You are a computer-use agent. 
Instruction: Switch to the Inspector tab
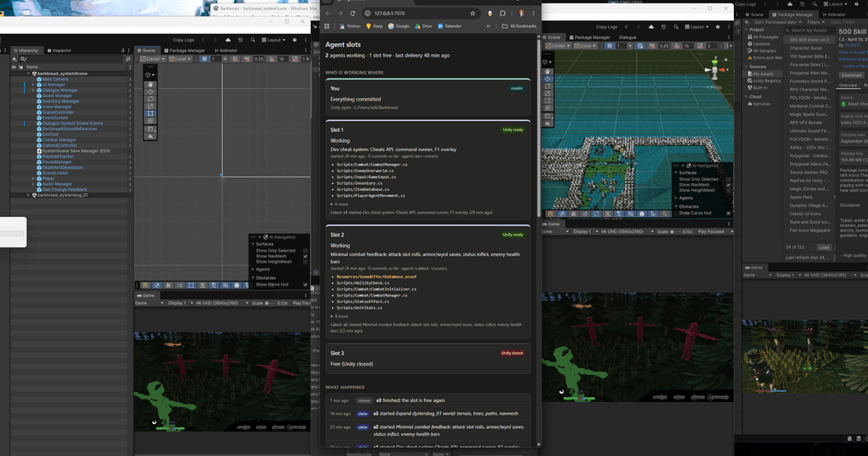(59, 51)
